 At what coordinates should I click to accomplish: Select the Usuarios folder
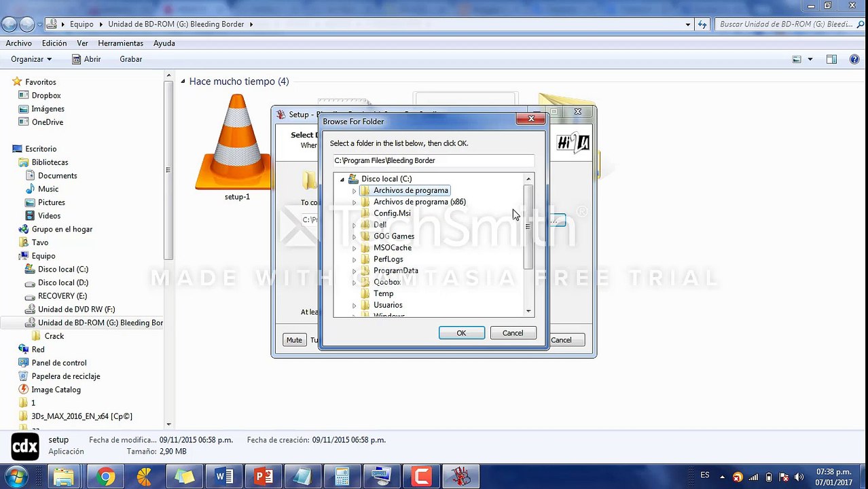pyautogui.click(x=388, y=305)
